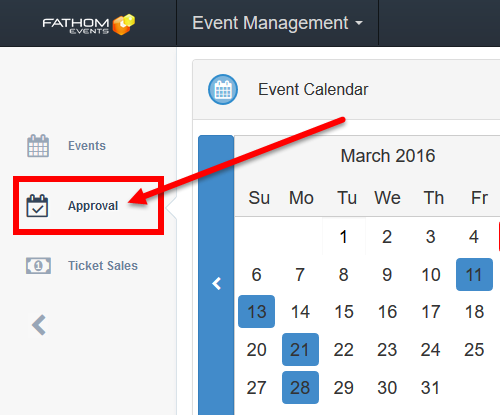Click the Event Calendar panel title
500x415 pixels.
[313, 89]
